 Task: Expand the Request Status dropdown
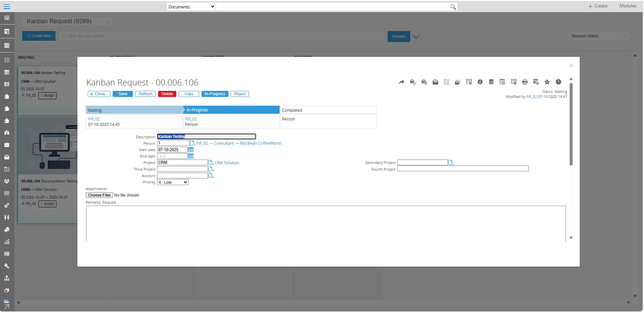tap(598, 36)
